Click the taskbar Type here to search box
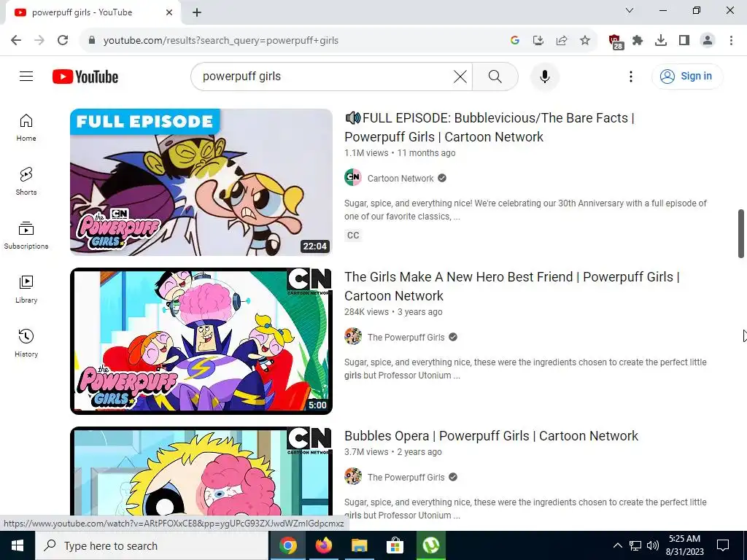The height and width of the screenshot is (560, 747). (x=152, y=545)
